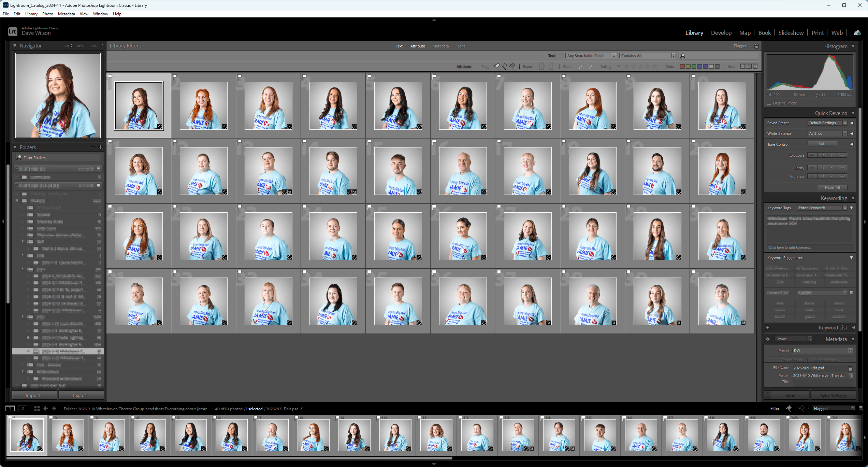Toggle metadata panel eye icon

click(x=768, y=339)
